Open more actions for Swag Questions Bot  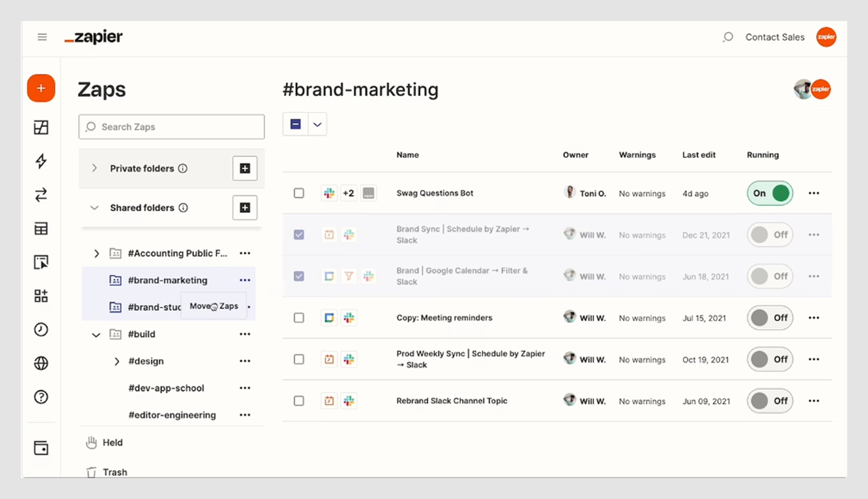[x=814, y=193]
